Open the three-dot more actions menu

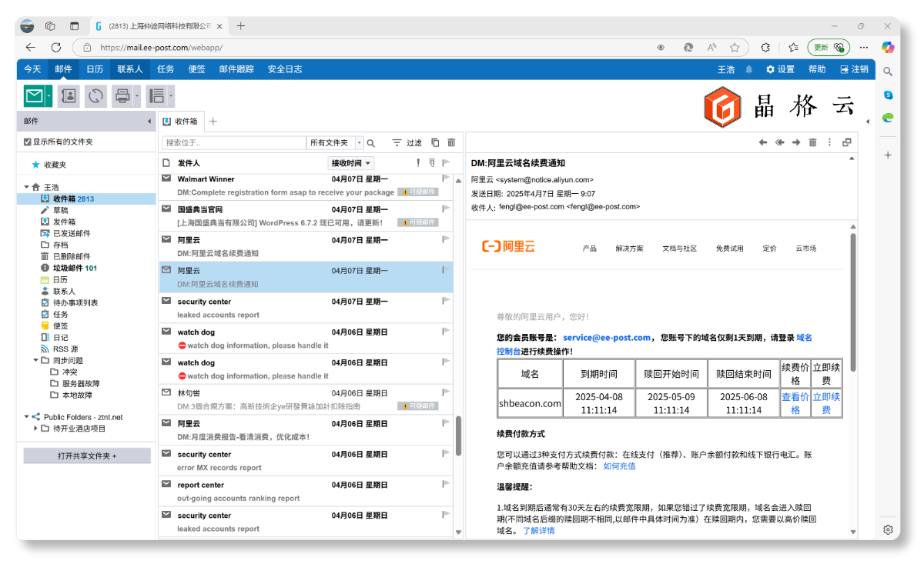829,142
